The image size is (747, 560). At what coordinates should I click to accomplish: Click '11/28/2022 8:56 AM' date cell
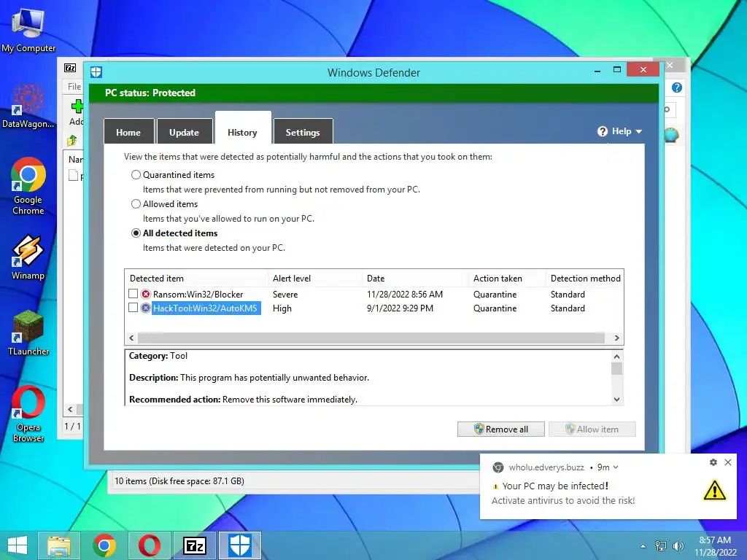pyautogui.click(x=404, y=295)
